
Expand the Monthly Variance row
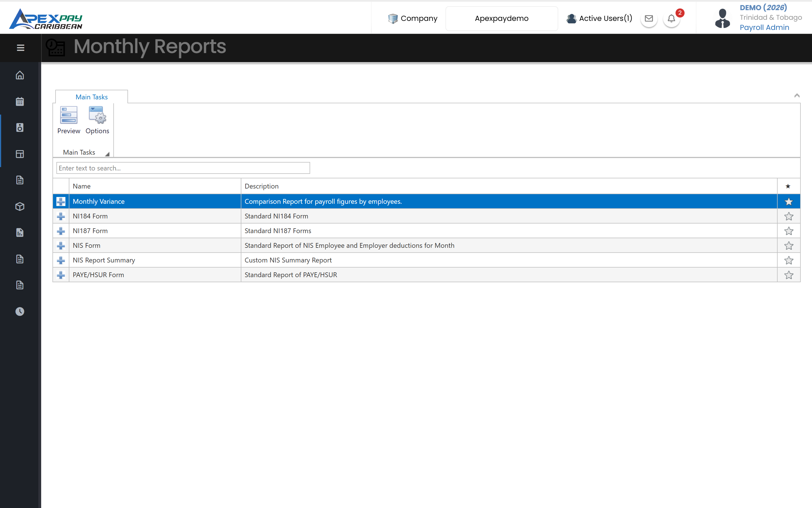point(61,202)
